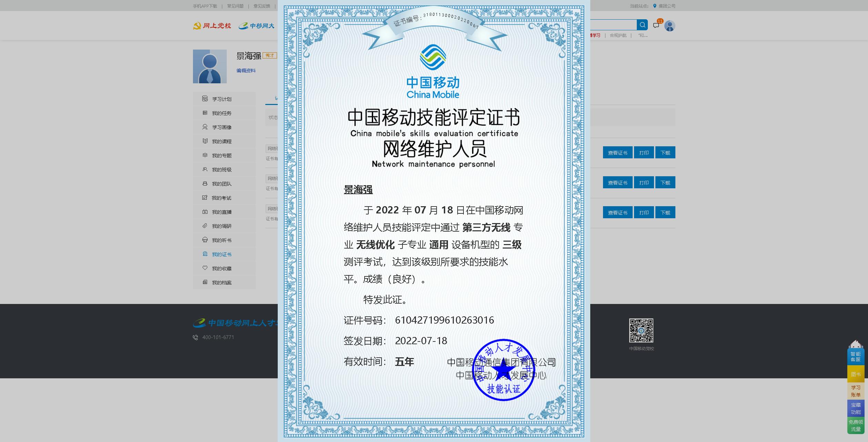Click 手机APP下载 link
868x442 pixels.
coord(205,6)
